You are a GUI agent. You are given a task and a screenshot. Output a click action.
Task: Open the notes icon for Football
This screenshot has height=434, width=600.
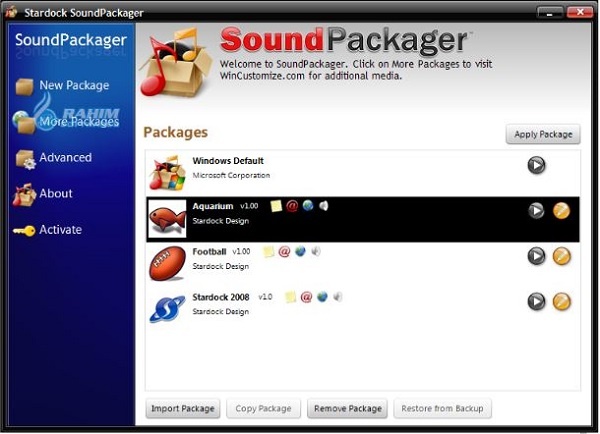tap(269, 252)
